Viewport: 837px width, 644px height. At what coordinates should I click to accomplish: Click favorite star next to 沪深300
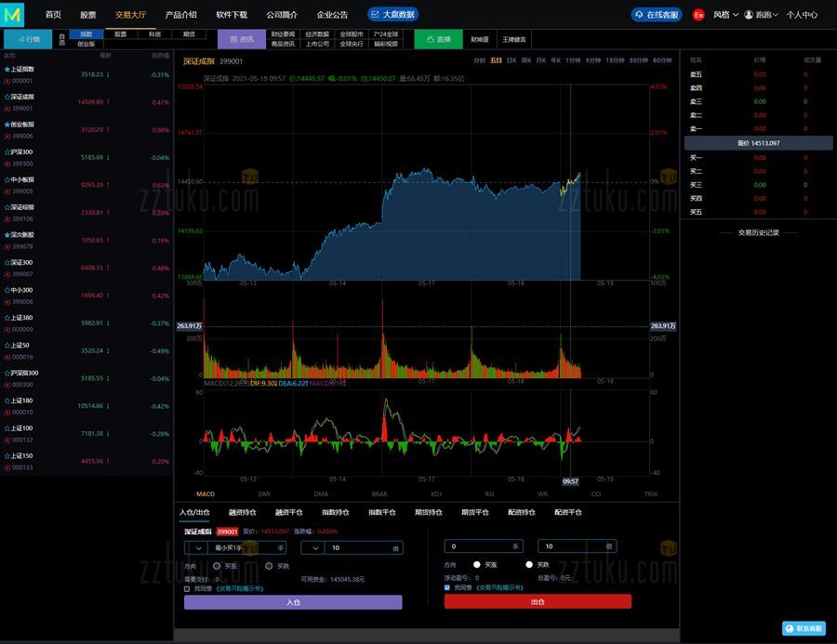click(x=7, y=151)
